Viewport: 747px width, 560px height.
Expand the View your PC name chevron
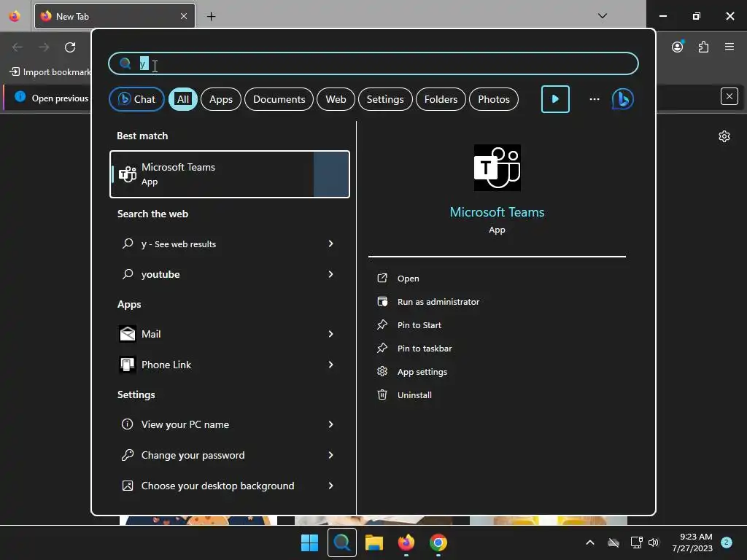[330, 424]
